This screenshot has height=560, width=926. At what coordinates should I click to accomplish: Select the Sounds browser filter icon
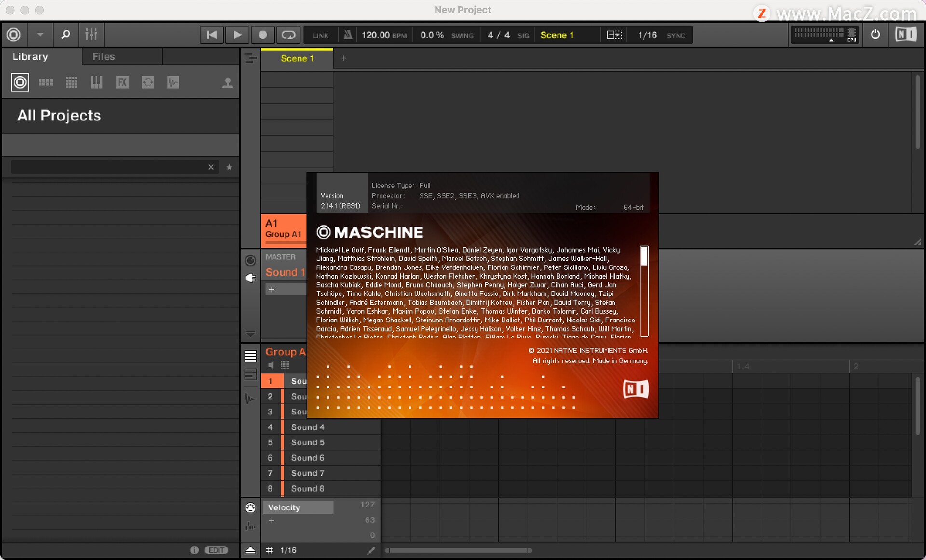71,82
